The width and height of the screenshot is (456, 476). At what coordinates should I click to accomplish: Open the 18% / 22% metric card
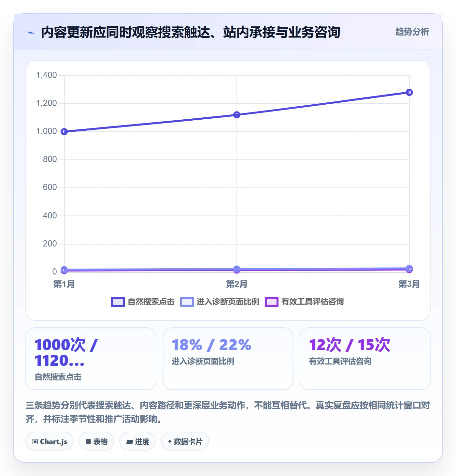(228, 359)
